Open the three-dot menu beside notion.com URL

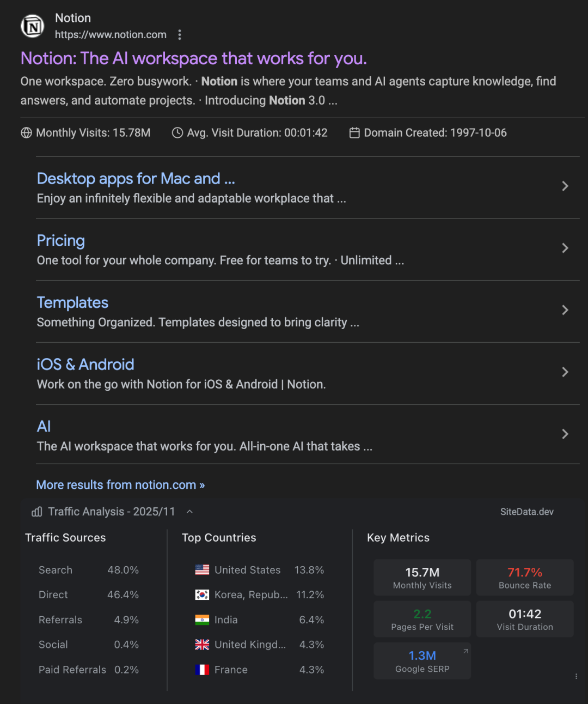click(180, 35)
